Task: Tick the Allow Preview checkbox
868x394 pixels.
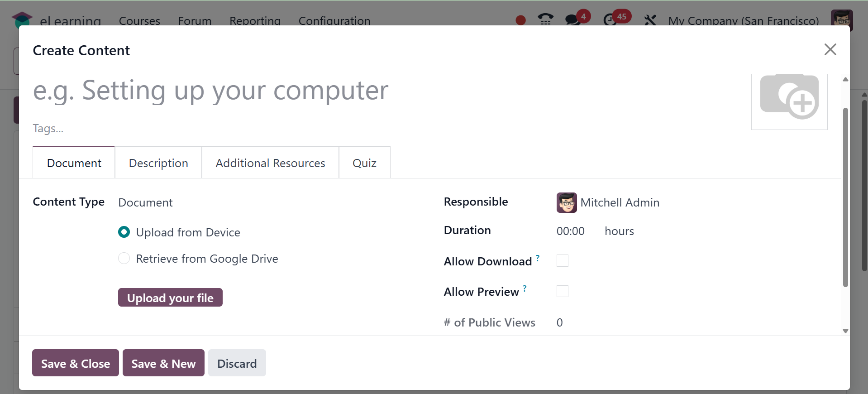Action: click(563, 291)
